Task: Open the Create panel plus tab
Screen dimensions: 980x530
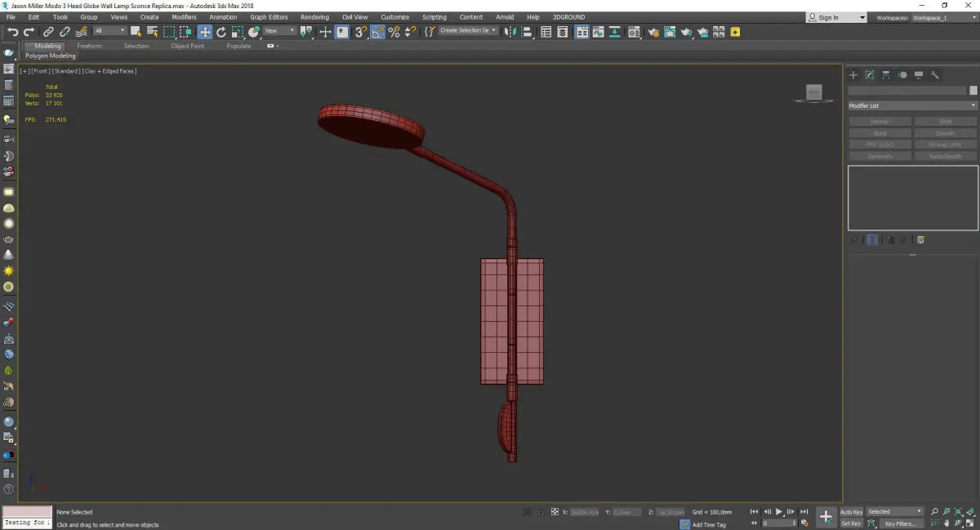Action: pos(853,74)
